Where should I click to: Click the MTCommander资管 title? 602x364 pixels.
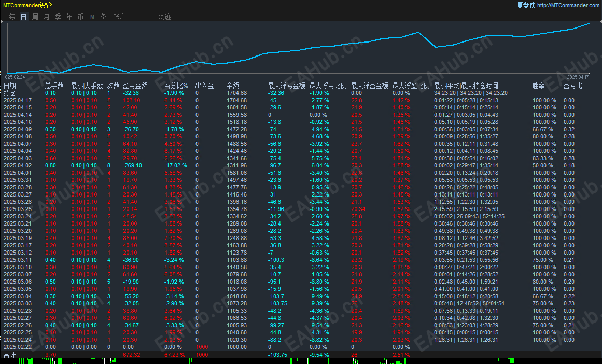pos(27,5)
